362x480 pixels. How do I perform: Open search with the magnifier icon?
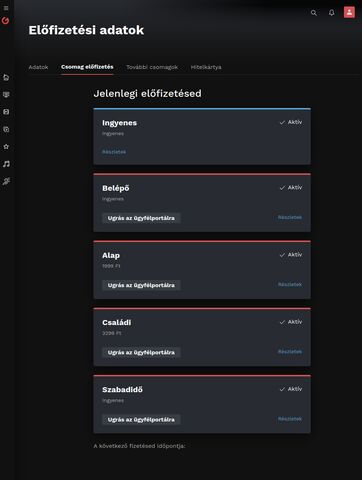[x=314, y=13]
